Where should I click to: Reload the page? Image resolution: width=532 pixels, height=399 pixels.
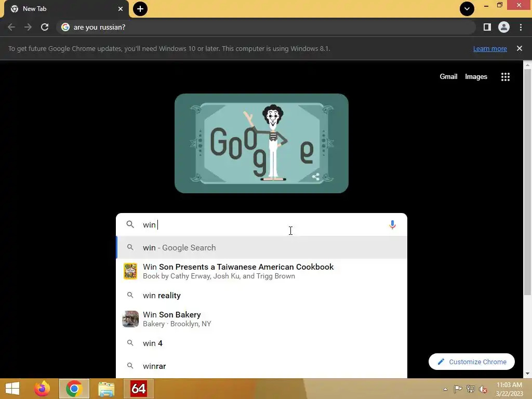point(45,27)
